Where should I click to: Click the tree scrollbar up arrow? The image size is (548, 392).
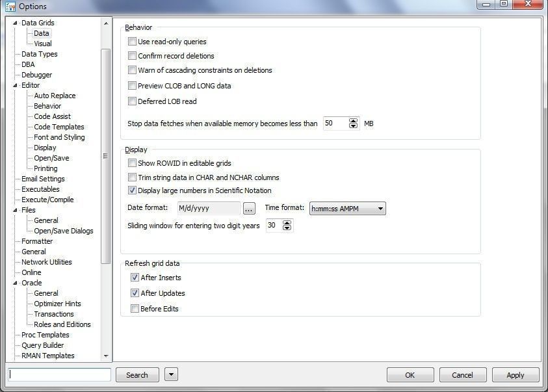click(106, 23)
